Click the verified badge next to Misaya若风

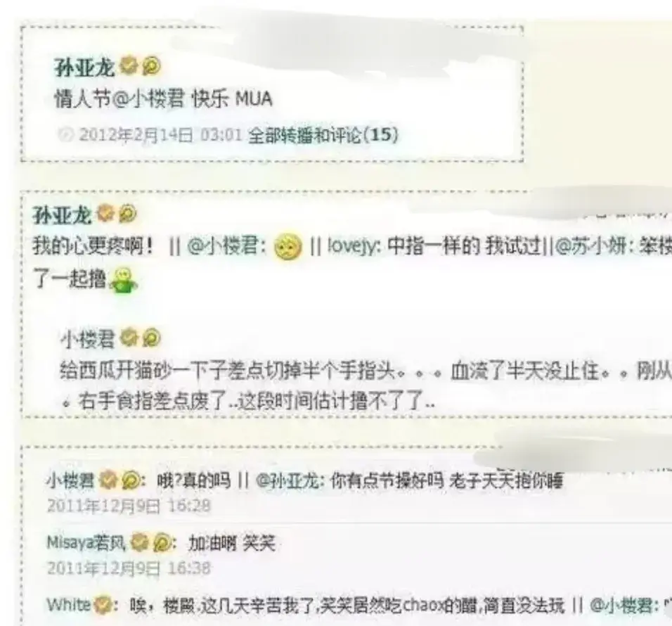coord(139,542)
